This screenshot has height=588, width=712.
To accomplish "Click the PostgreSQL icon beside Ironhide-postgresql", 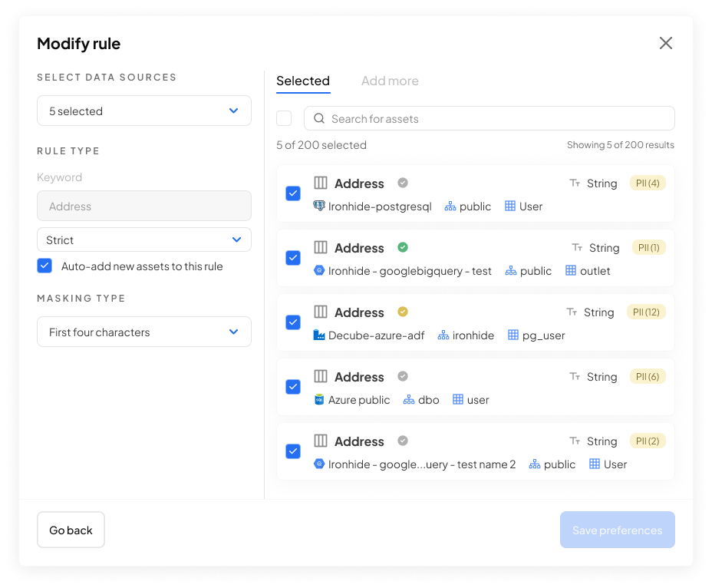I will click(x=319, y=206).
